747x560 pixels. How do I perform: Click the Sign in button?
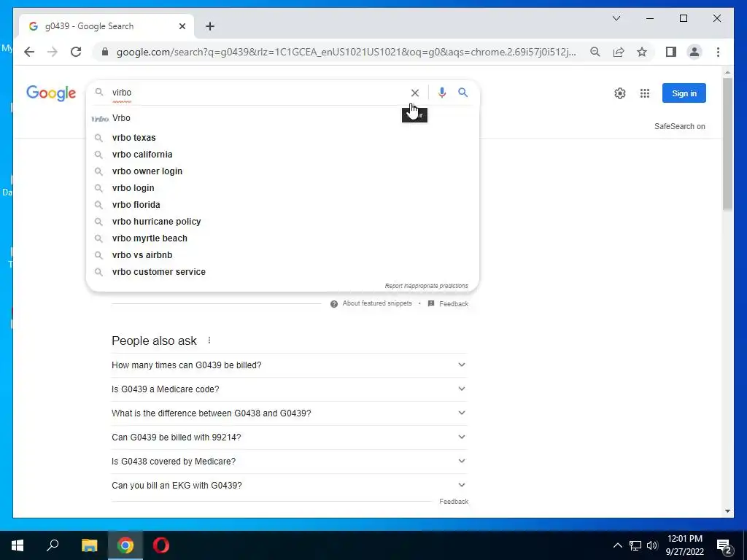coord(684,93)
